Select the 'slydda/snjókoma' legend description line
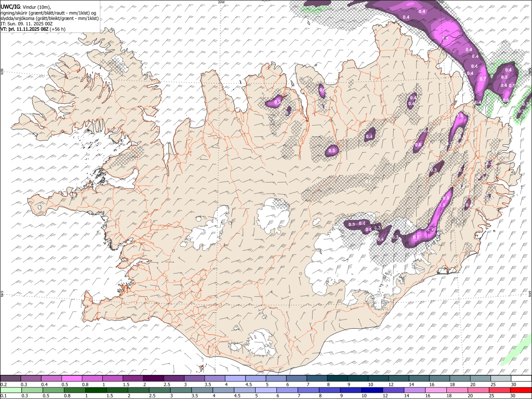 tap(49, 18)
